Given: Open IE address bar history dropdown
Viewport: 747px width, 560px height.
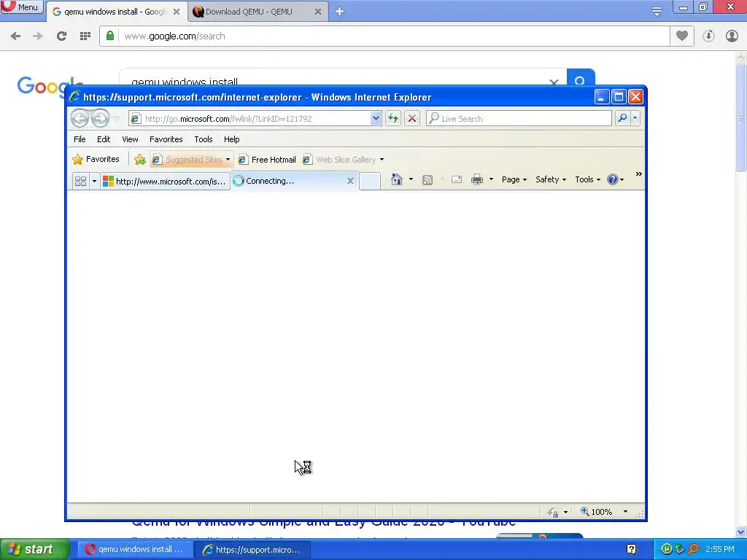Looking at the screenshot, I should 376,118.
